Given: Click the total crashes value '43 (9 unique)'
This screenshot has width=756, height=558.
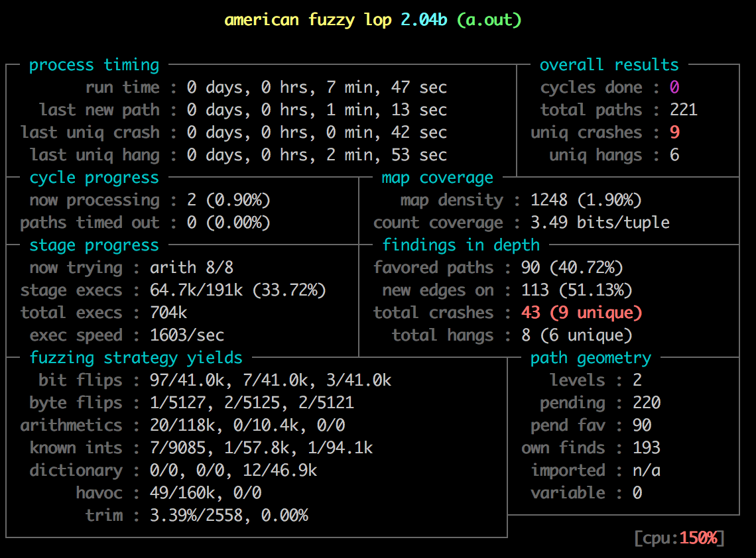Looking at the screenshot, I should tap(582, 313).
